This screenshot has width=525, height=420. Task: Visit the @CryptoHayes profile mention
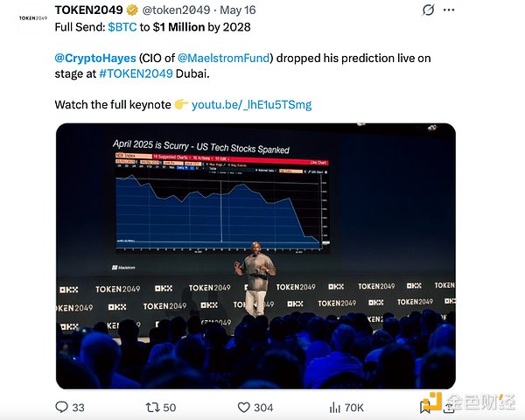[94, 58]
